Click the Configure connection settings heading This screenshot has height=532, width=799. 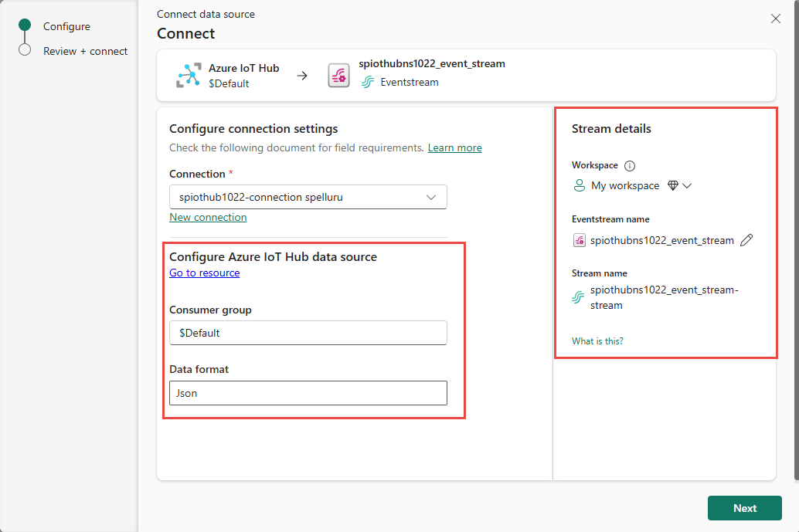(253, 129)
